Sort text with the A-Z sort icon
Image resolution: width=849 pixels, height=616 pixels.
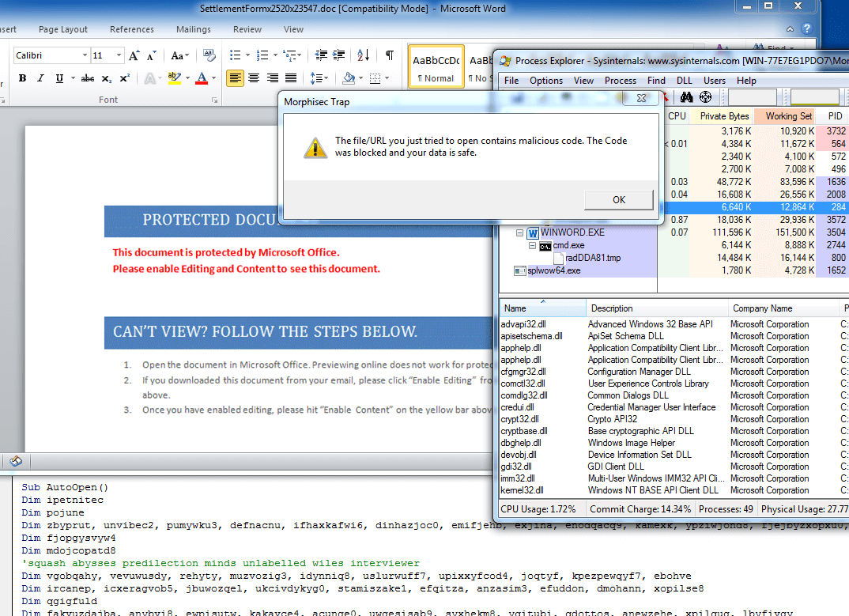pos(364,55)
